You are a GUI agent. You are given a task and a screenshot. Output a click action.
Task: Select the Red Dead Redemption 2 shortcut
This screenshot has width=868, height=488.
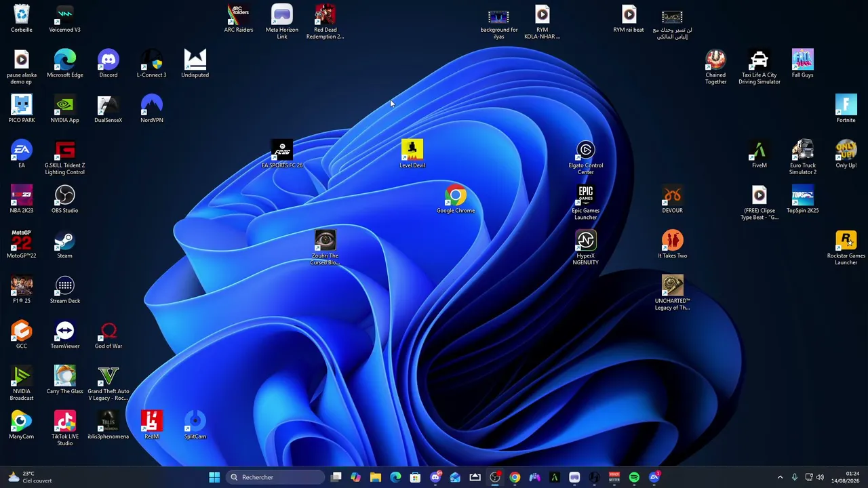(325, 22)
